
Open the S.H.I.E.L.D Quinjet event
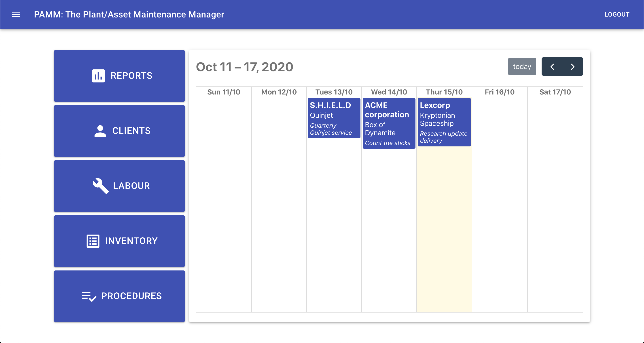(x=334, y=118)
